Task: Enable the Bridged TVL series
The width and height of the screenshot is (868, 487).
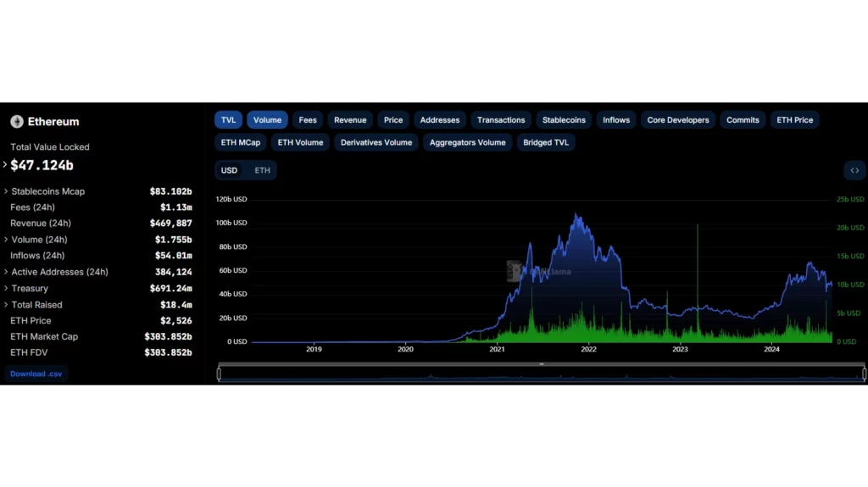Action: coord(545,143)
